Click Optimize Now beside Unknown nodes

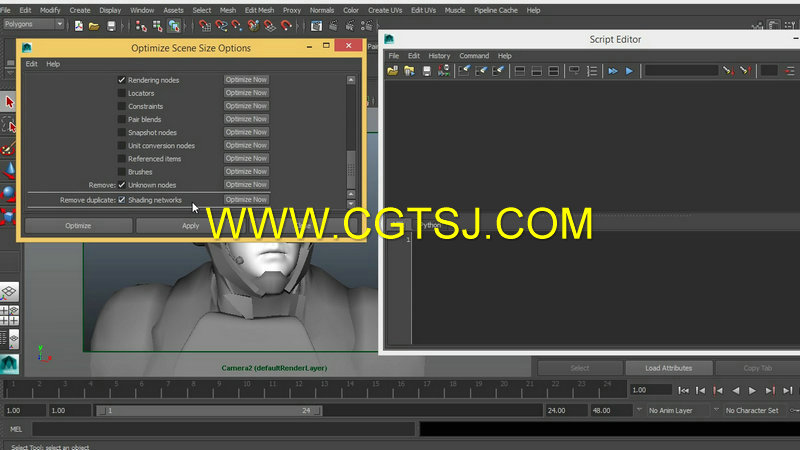tap(246, 185)
